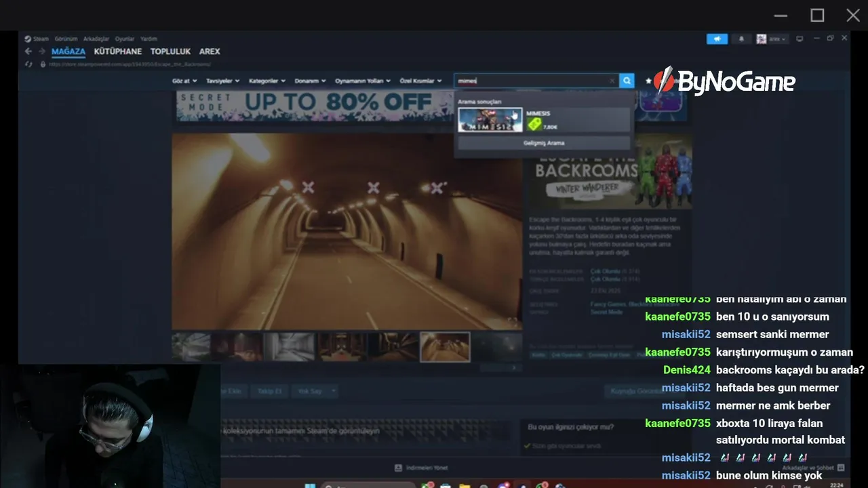Viewport: 868px width, 488px height.
Task: Reload the store page
Action: pos(28,64)
